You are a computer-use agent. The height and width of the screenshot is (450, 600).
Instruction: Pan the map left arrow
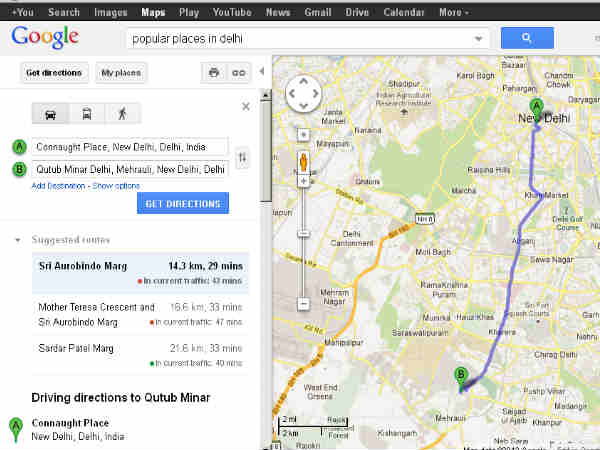coord(292,93)
